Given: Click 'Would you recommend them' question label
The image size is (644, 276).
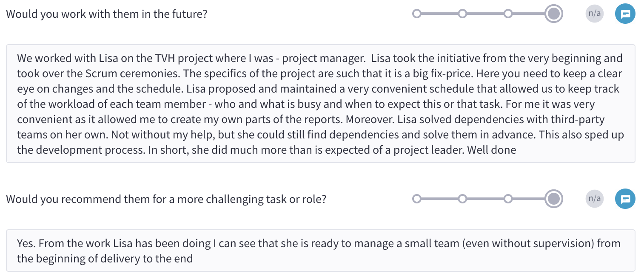Looking at the screenshot, I should tap(166, 199).
